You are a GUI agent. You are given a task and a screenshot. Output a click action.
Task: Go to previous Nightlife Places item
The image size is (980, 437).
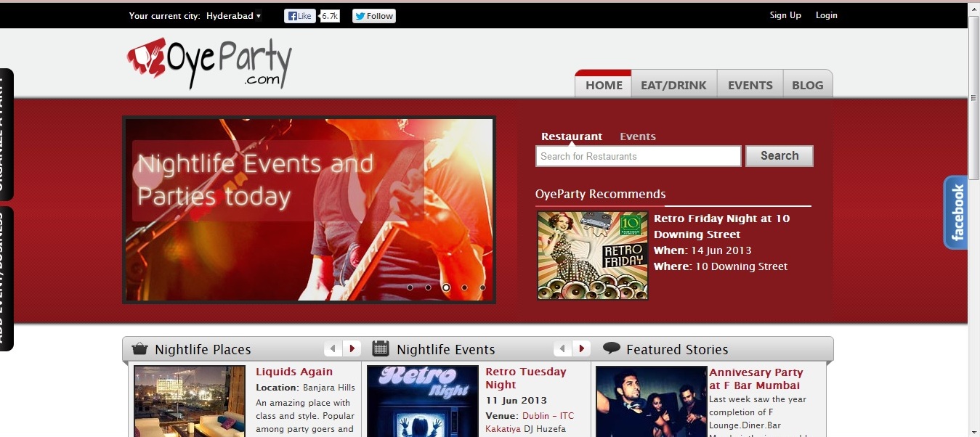tap(333, 349)
